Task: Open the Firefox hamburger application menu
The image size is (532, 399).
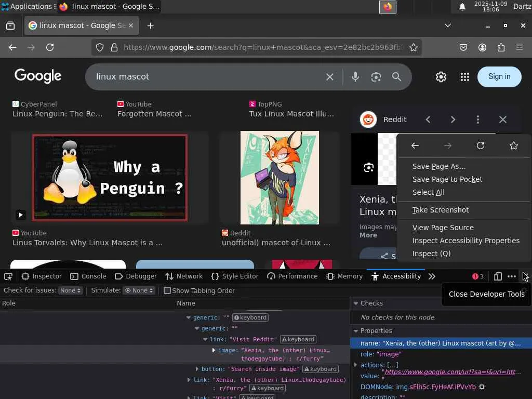Action: click(x=520, y=47)
